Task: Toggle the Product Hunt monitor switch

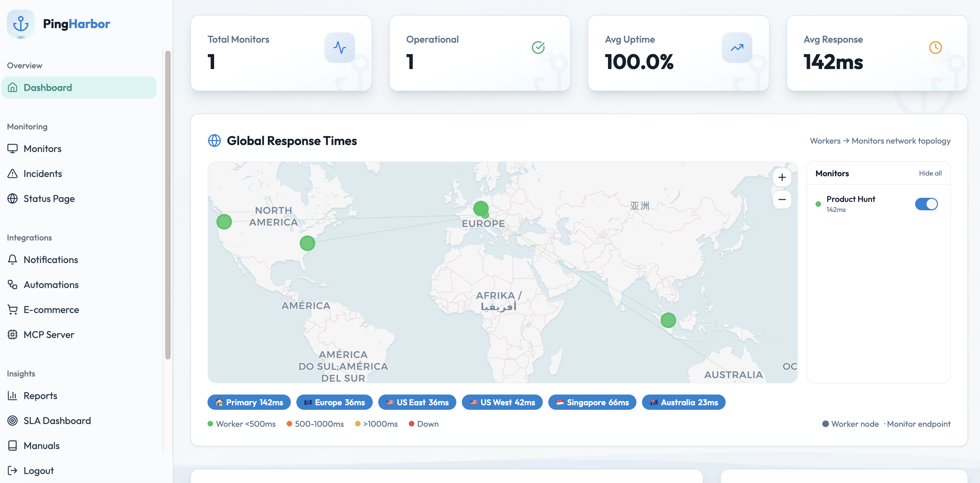Action: (x=926, y=204)
